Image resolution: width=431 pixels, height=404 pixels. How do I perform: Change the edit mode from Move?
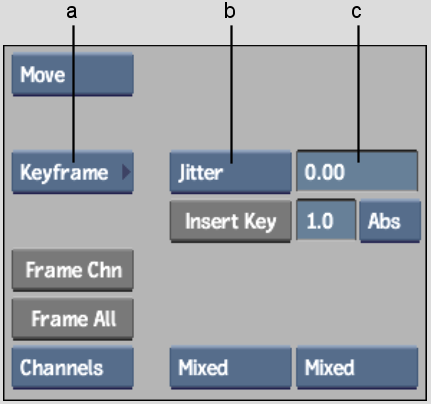click(73, 75)
